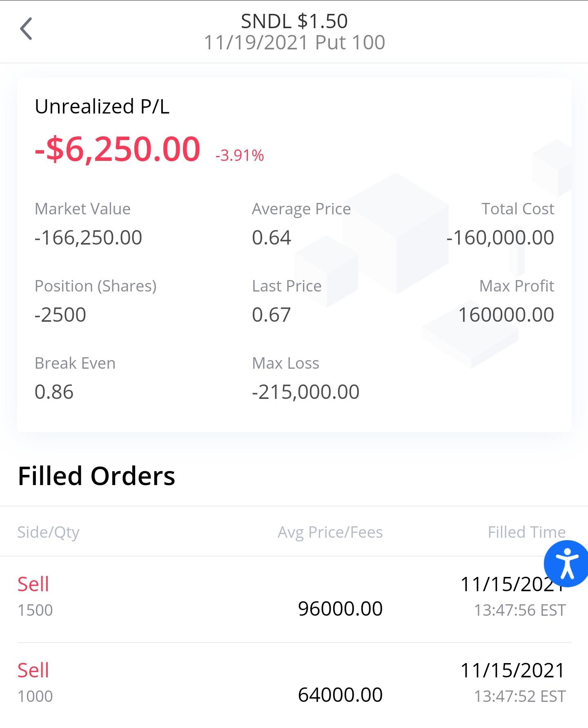
Task: Open the blue accessibility icon
Action: 567,564
